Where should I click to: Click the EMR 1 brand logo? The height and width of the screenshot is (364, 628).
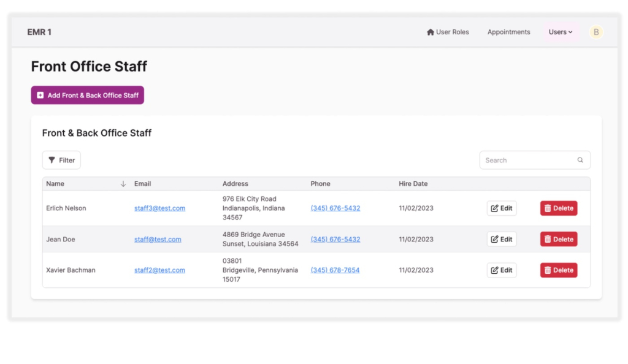(39, 32)
